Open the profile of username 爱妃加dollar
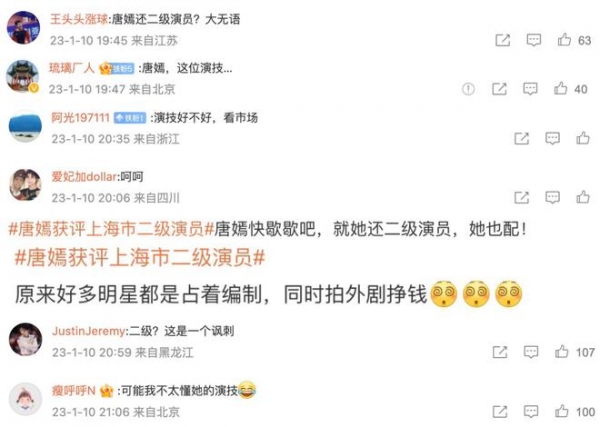Image resolution: width=600 pixels, height=427 pixels. click(x=84, y=177)
